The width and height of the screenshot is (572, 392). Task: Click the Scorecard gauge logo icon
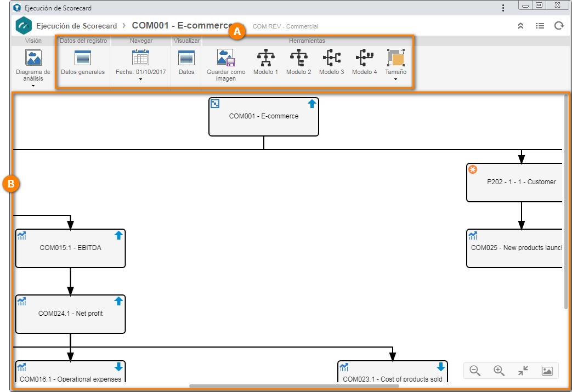coord(24,26)
